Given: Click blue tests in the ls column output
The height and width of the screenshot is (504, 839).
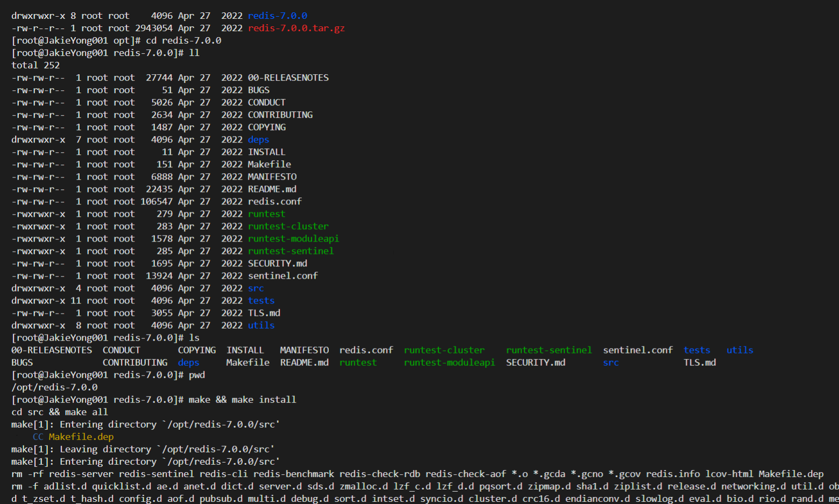Looking at the screenshot, I should (x=697, y=350).
